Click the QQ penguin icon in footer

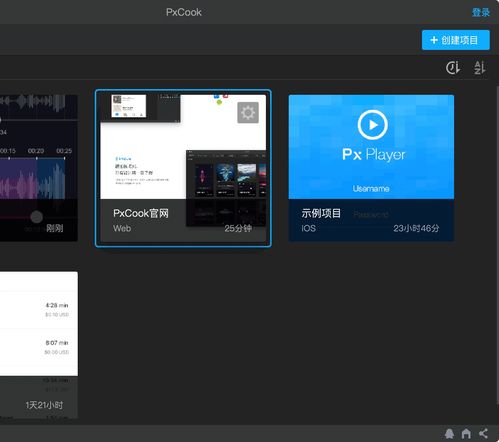449,433
